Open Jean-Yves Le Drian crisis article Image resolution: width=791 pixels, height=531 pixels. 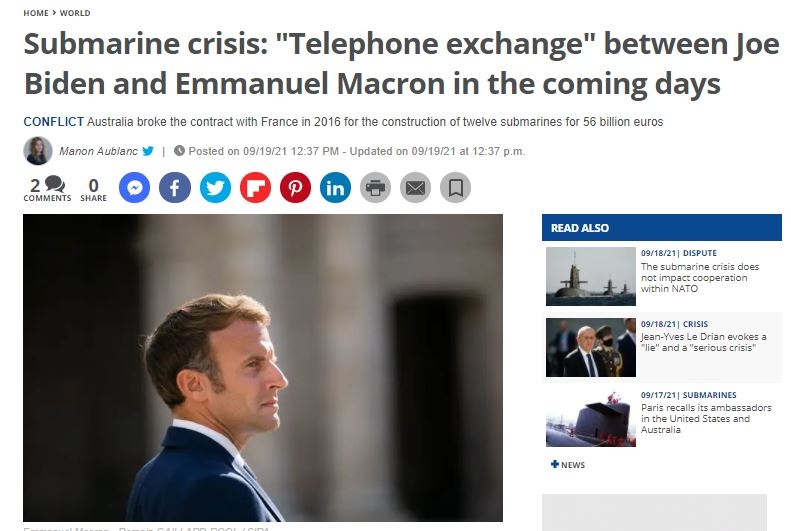tap(703, 342)
